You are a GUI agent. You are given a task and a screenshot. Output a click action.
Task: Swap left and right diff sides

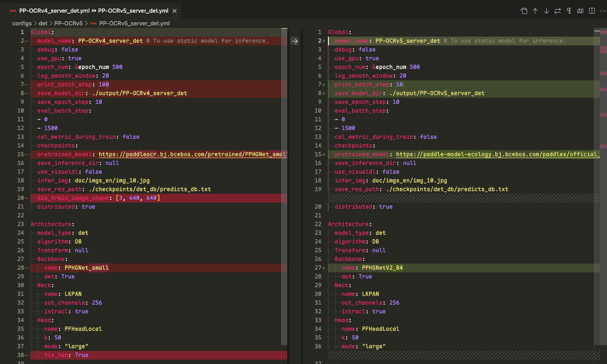click(x=558, y=11)
